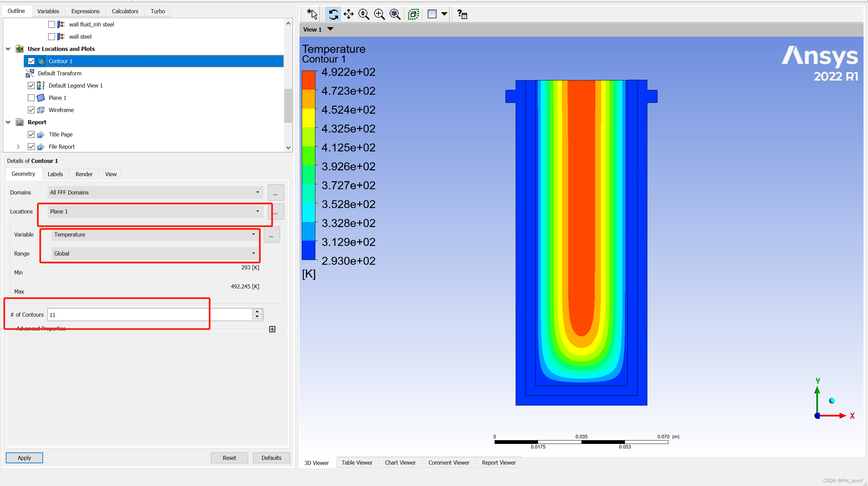Enable the Plane 1 checkbox
Image resolution: width=868 pixels, height=486 pixels.
(x=31, y=98)
